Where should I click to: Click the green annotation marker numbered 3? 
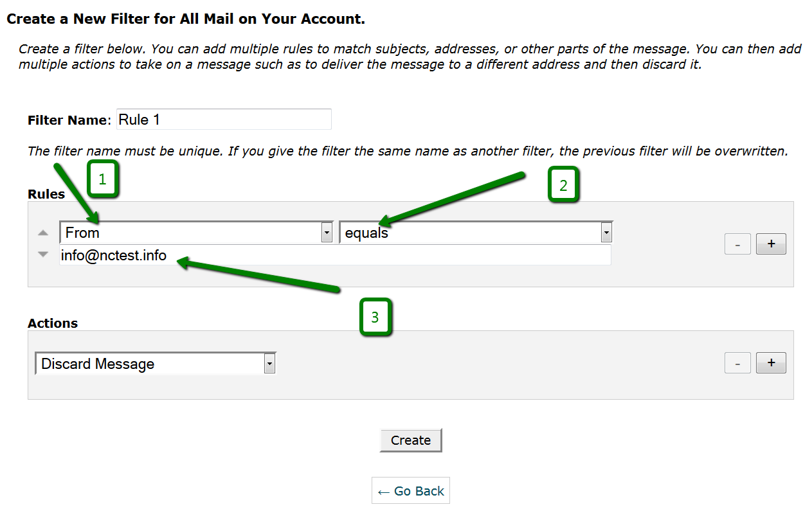375,317
